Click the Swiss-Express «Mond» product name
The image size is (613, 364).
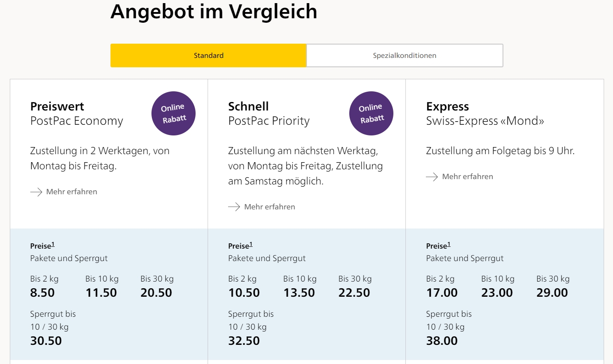pyautogui.click(x=485, y=121)
